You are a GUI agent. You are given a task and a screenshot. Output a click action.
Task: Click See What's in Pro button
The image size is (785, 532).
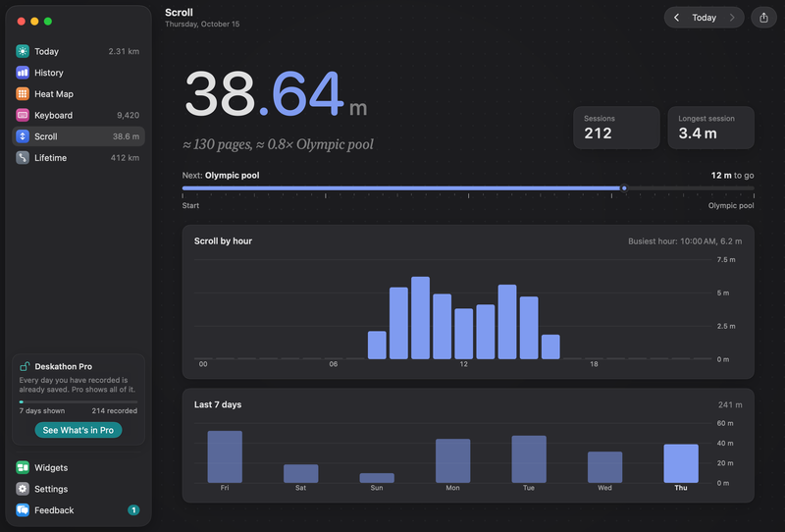point(78,430)
